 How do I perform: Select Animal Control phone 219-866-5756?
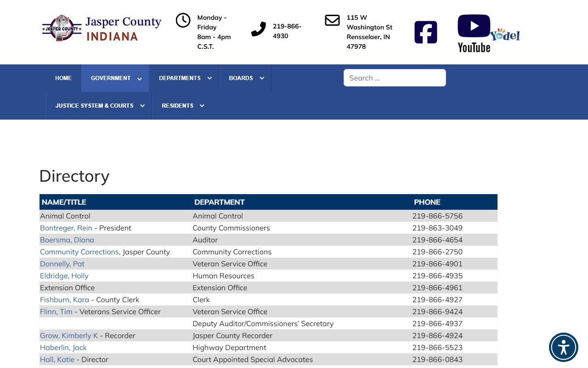tap(437, 216)
